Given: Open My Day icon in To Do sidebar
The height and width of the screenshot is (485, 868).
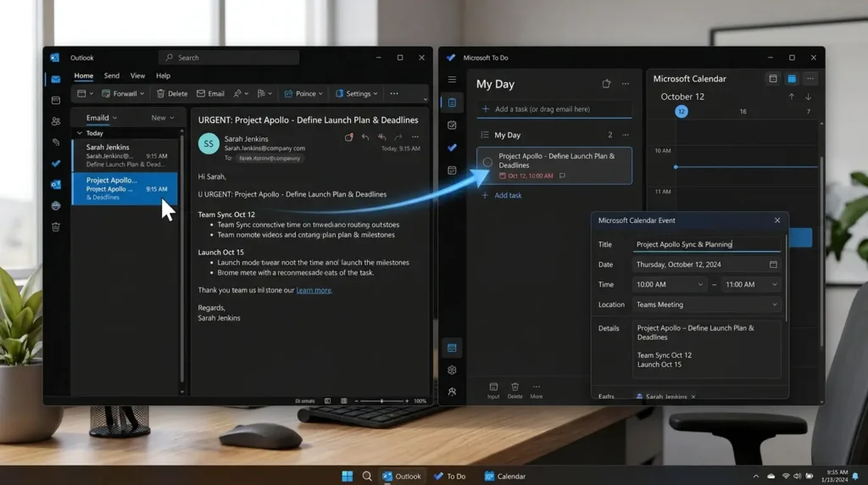Looking at the screenshot, I should pyautogui.click(x=453, y=103).
